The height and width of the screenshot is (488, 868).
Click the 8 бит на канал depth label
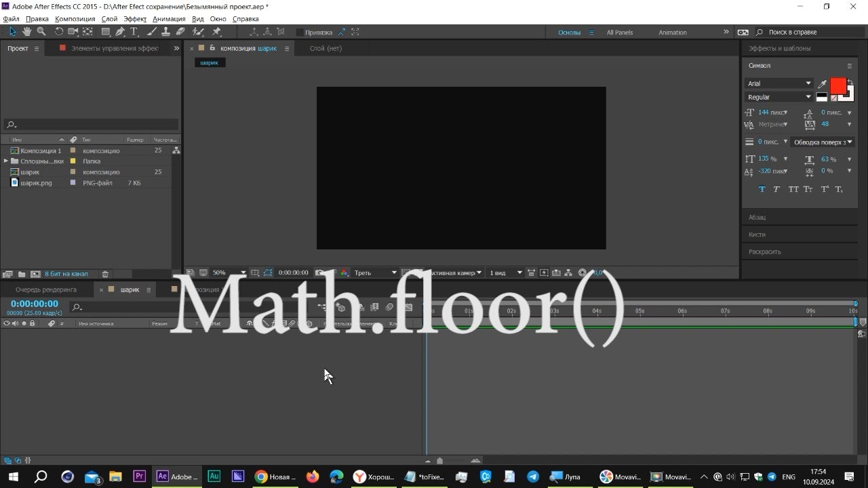66,274
